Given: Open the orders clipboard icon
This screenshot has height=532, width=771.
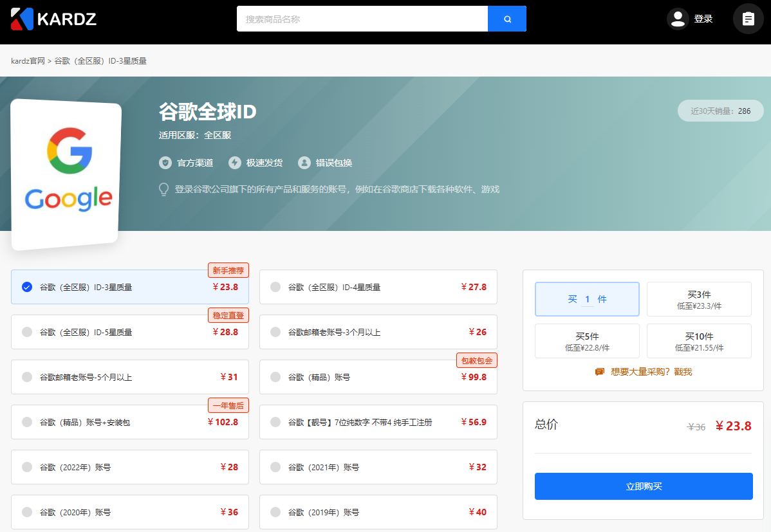Looking at the screenshot, I should [x=748, y=19].
